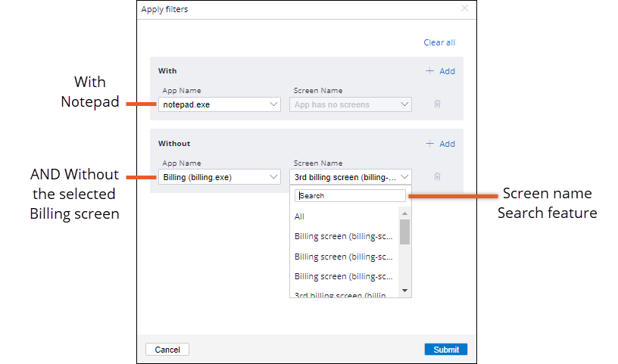Delete the notepad.exe filter row

pos(437,104)
